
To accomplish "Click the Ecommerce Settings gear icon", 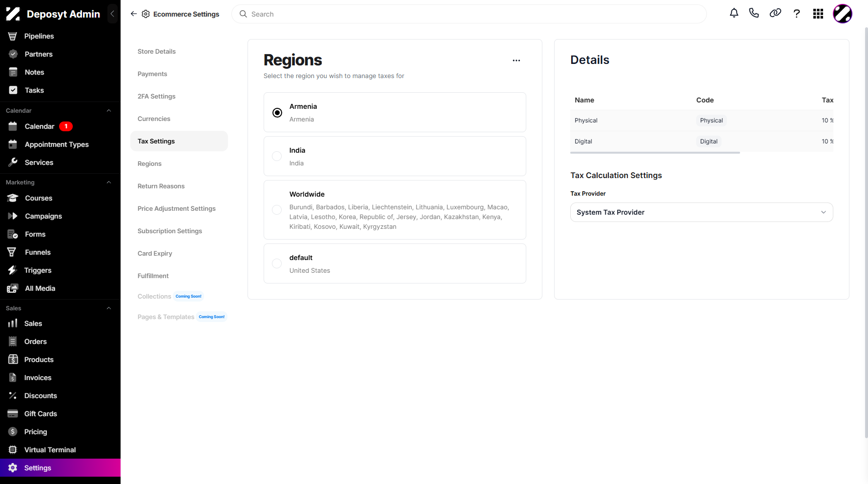I will 145,14.
